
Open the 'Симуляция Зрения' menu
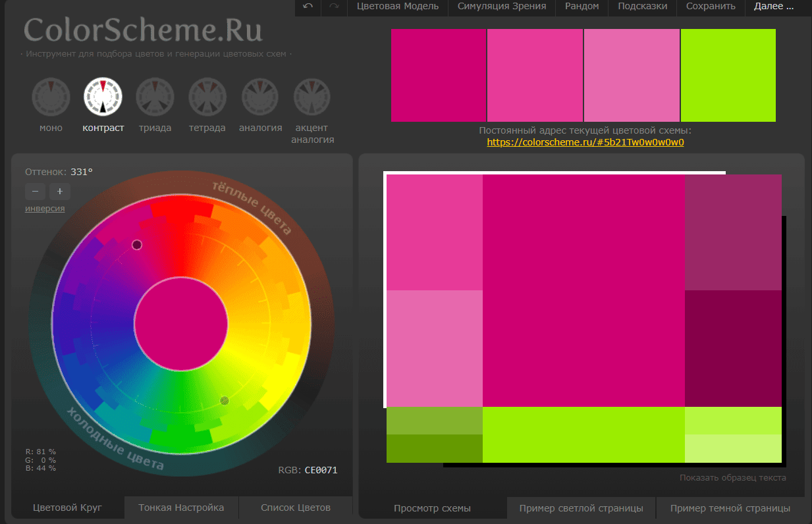tap(502, 7)
